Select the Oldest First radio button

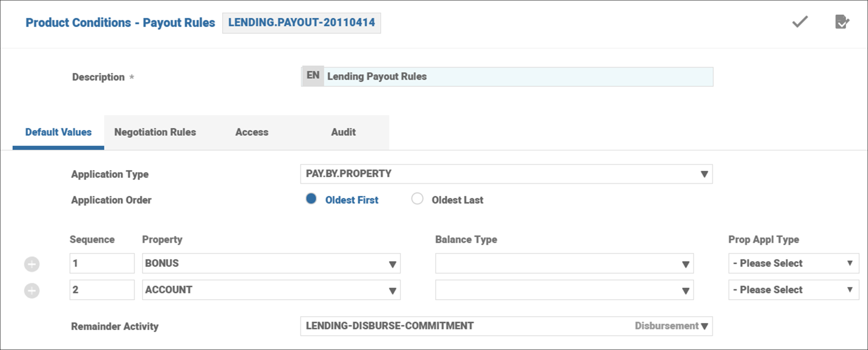[x=311, y=199]
